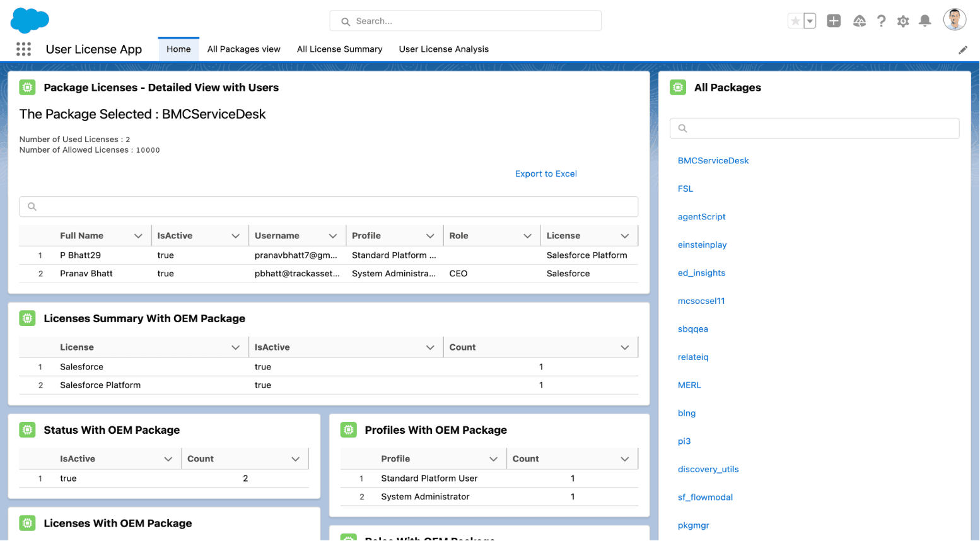Select the pkgmgr package link
The width and height of the screenshot is (980, 541).
[x=693, y=525]
